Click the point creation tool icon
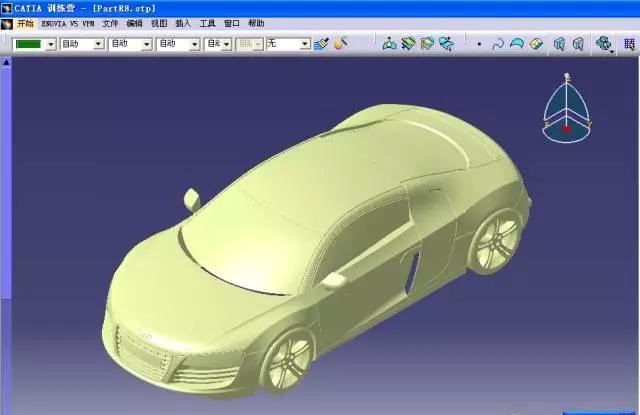This screenshot has height=415, width=640. tap(479, 44)
